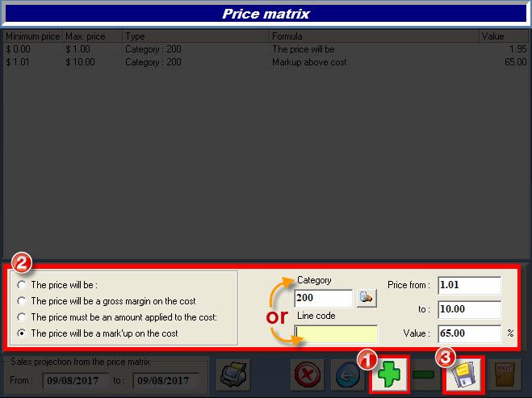532x398 pixels.
Task: Click the price 'to' field showing 10.00
Action: [x=469, y=309]
